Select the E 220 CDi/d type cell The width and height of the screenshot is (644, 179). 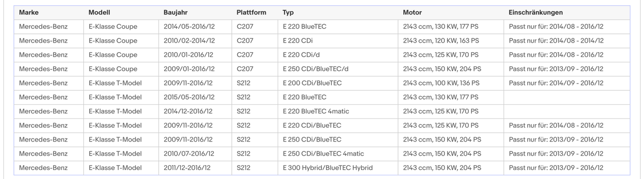[x=302, y=55]
